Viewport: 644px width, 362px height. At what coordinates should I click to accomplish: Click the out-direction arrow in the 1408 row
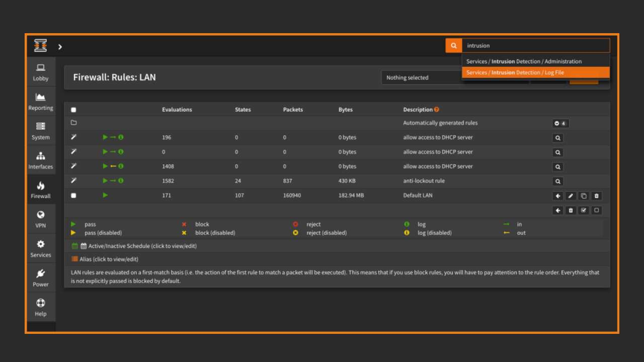click(x=113, y=166)
